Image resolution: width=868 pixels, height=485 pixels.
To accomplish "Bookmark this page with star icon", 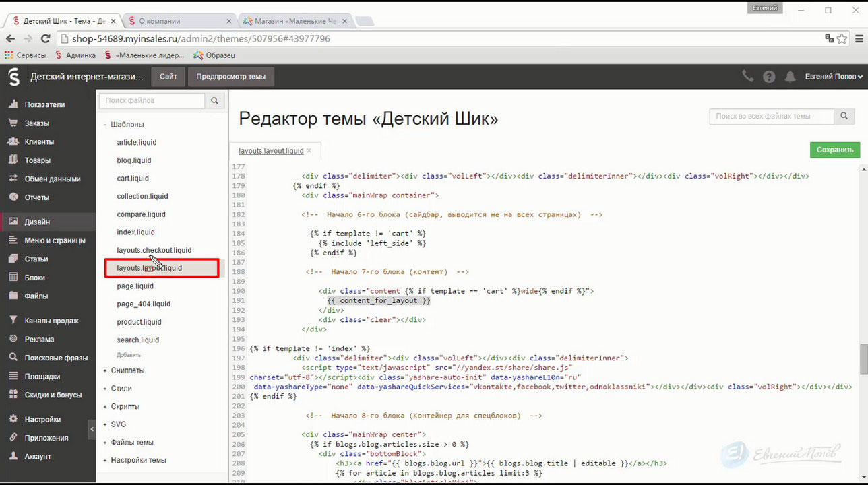I will point(842,39).
